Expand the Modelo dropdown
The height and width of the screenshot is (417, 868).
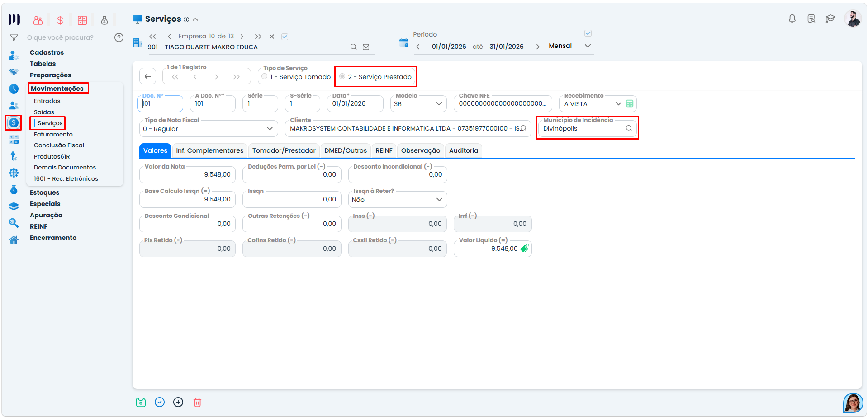438,104
